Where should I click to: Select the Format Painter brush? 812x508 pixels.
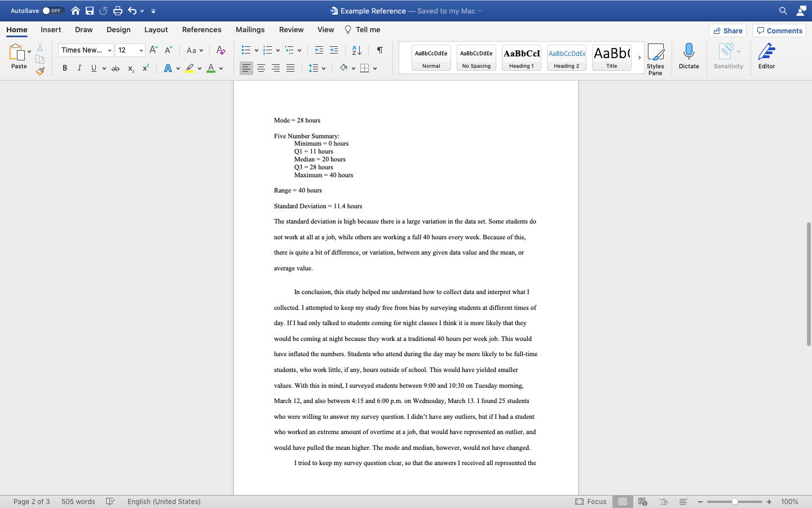click(40, 71)
